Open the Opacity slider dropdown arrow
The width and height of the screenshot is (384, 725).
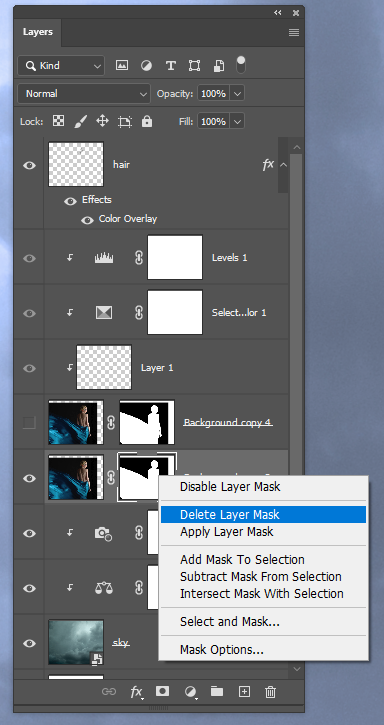(x=237, y=94)
